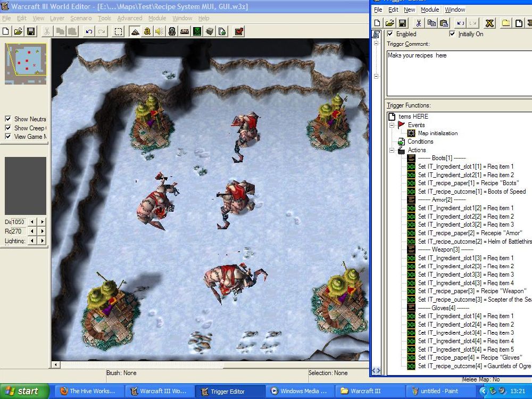
Task: Open Variables with the yellow X icon
Action: (489, 23)
